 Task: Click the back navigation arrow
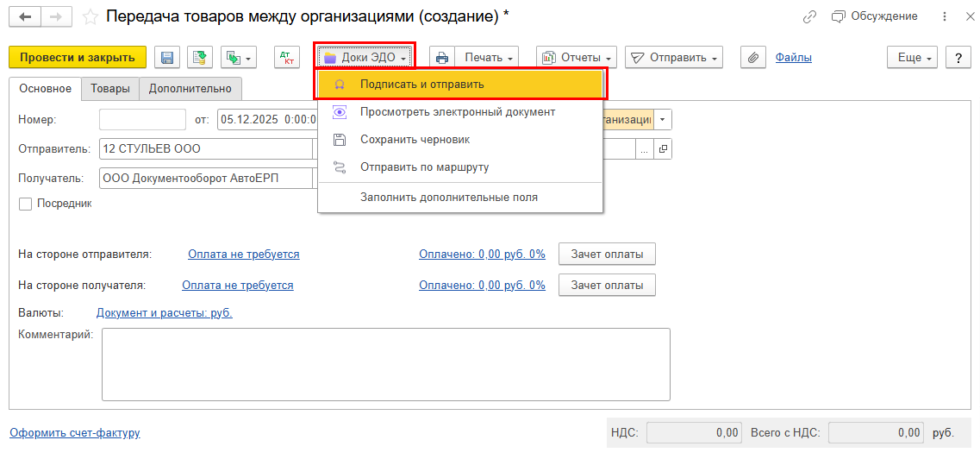[x=25, y=16]
